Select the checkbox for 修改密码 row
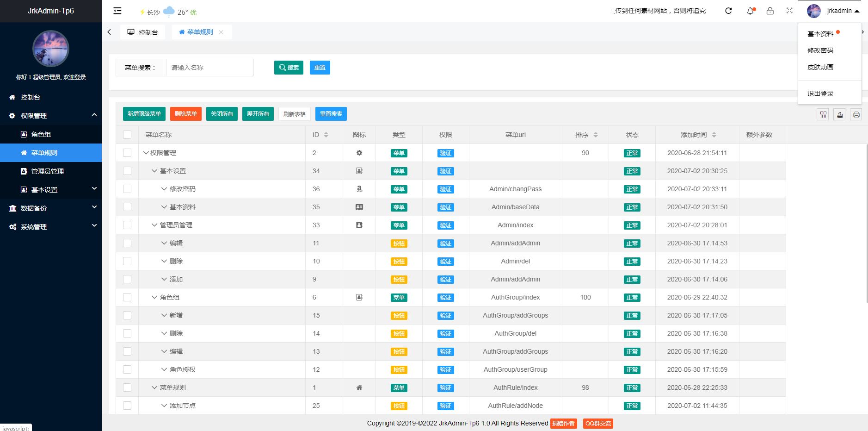The image size is (868, 431). point(127,189)
